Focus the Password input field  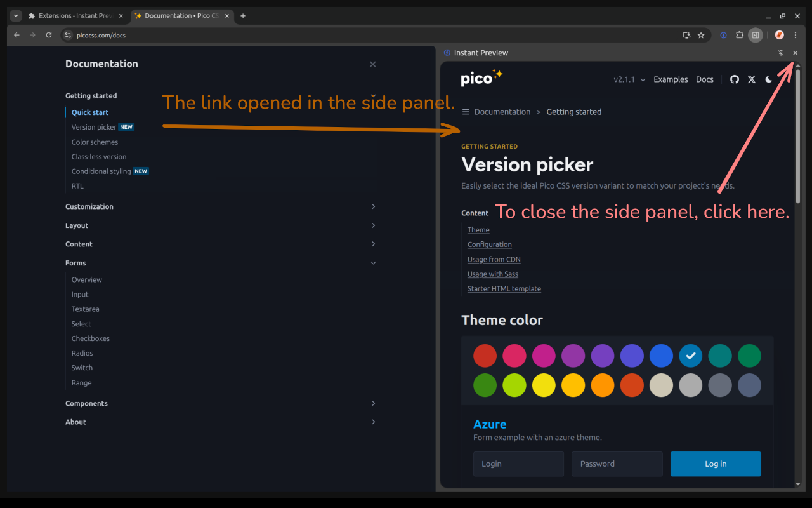(617, 464)
